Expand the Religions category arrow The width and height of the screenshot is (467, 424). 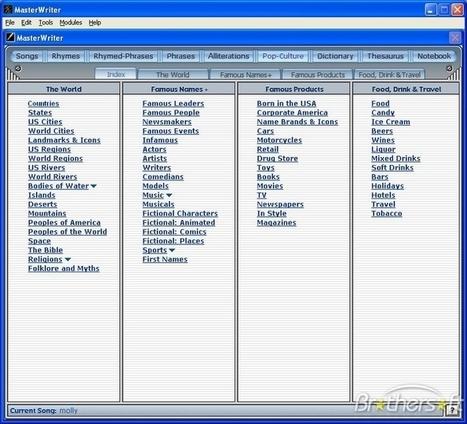(68, 259)
